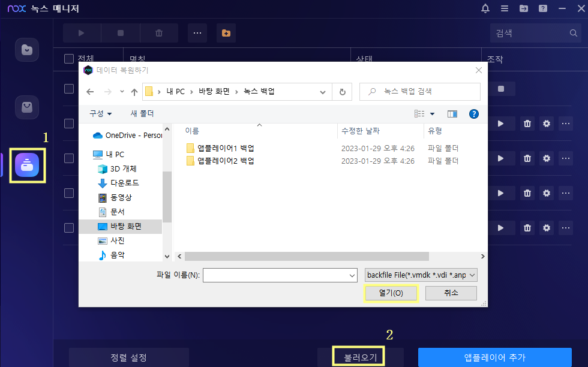
Task: Click the 불러오기 button
Action: pyautogui.click(x=361, y=357)
